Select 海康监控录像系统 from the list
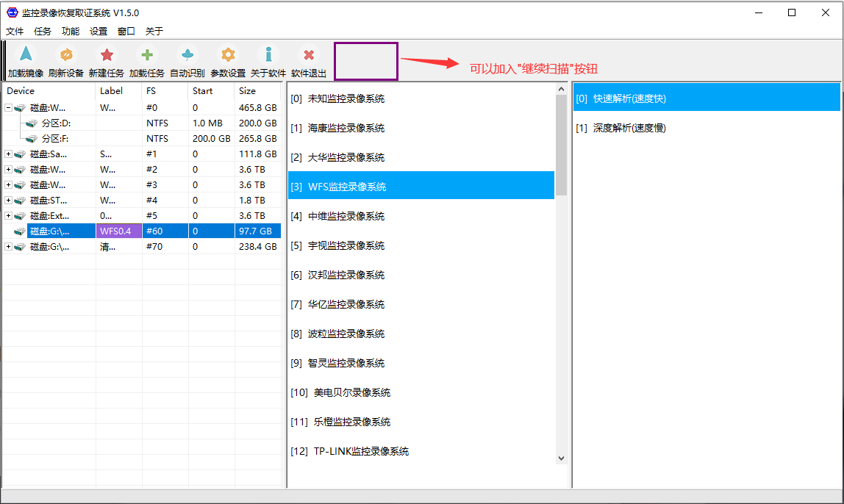 [346, 128]
